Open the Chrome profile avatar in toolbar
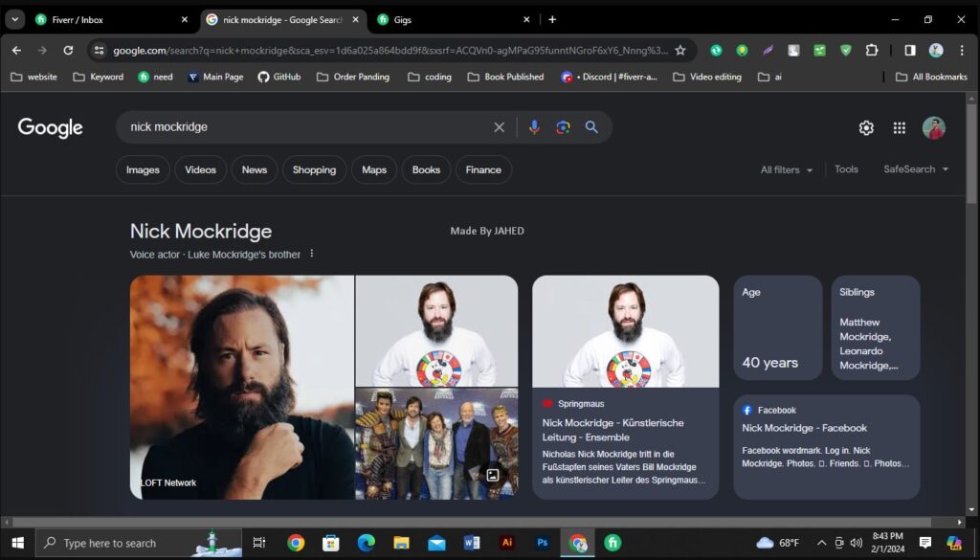The width and height of the screenshot is (980, 560). click(x=936, y=51)
